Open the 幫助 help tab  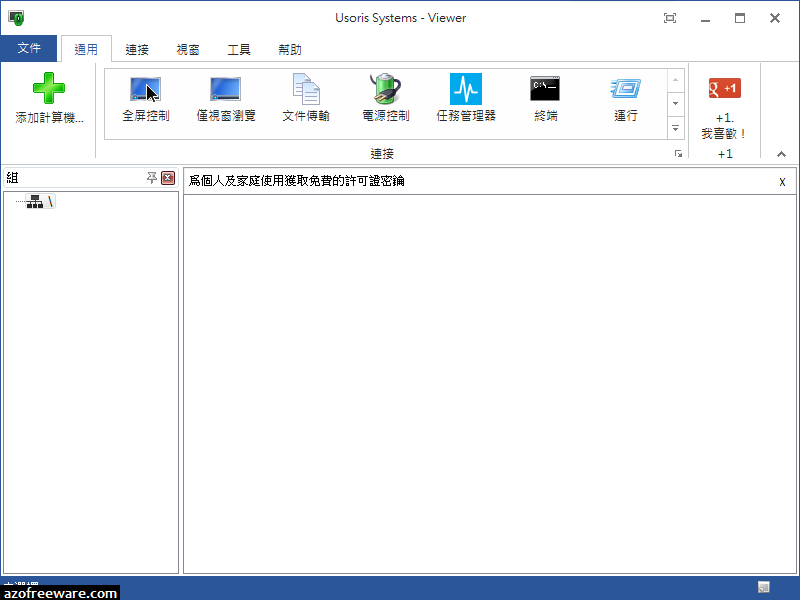[x=290, y=49]
